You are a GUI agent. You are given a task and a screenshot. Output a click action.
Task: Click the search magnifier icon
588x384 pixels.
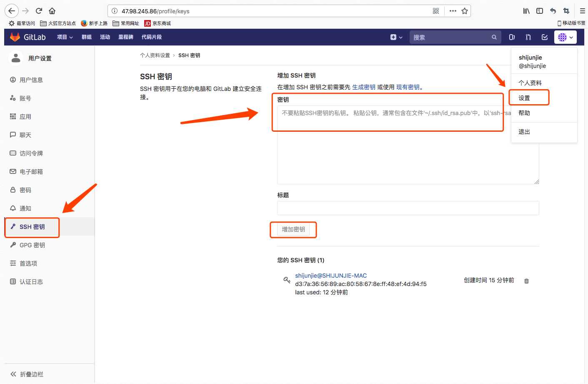pyautogui.click(x=494, y=37)
